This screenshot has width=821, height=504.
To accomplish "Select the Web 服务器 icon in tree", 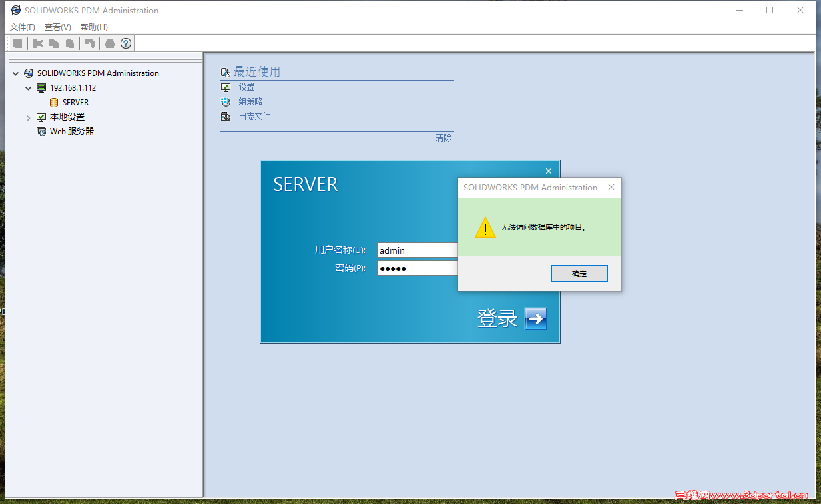I will (41, 132).
